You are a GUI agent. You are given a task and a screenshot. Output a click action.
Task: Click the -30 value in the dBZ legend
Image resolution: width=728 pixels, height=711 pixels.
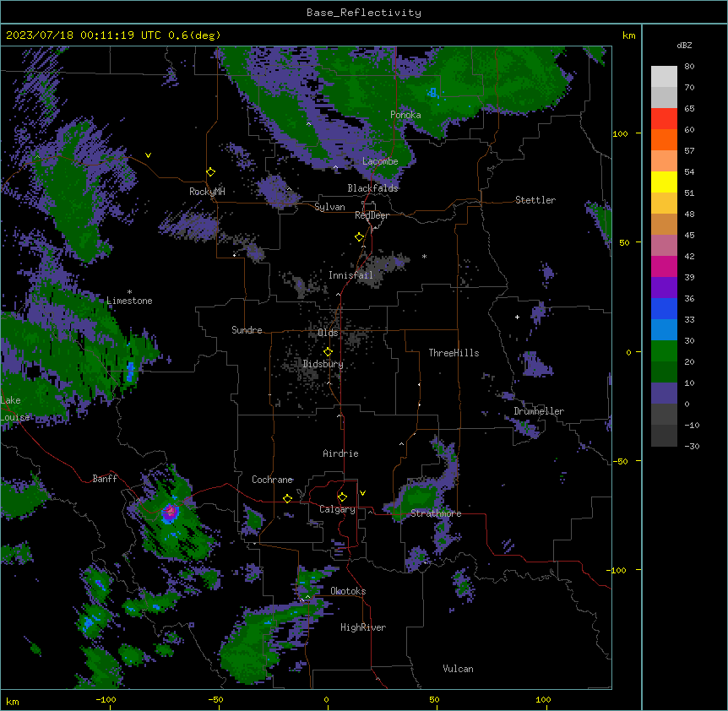pyautogui.click(x=692, y=446)
